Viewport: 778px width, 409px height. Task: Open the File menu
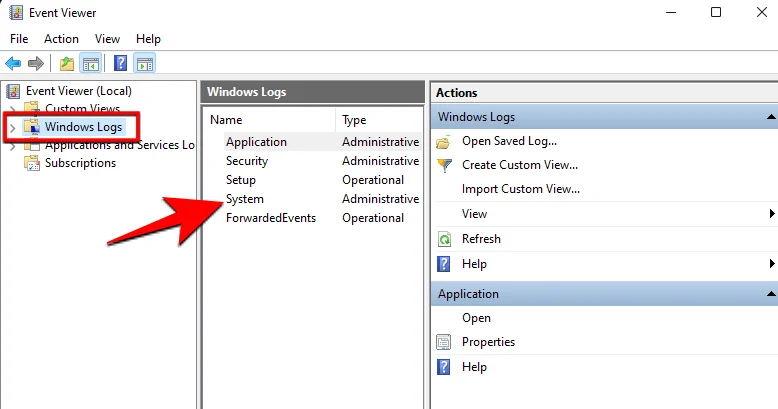[x=19, y=39]
